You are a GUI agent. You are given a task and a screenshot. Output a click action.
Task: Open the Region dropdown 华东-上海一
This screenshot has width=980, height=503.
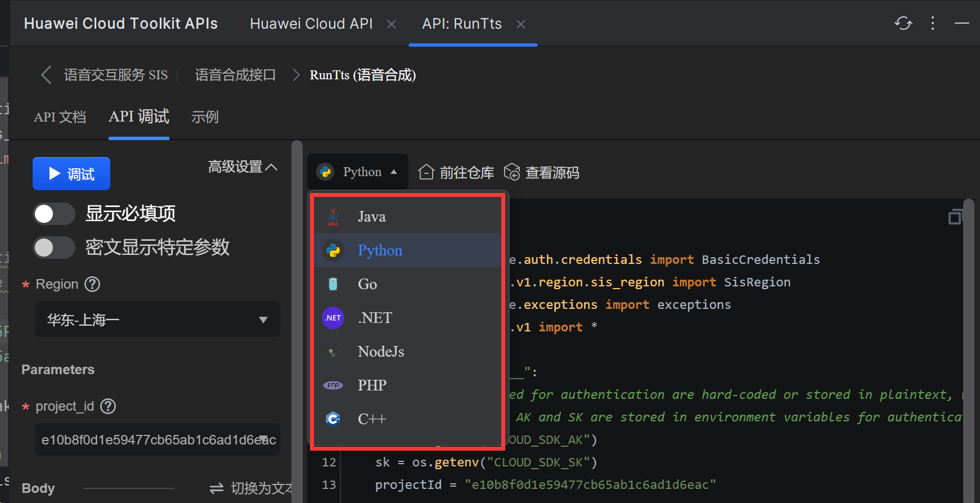click(158, 320)
